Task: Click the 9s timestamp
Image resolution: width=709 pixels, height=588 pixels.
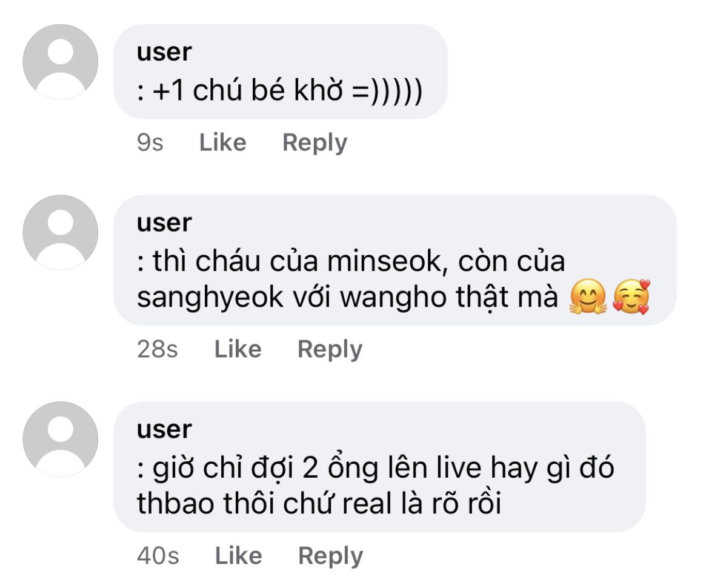Action: 150,143
